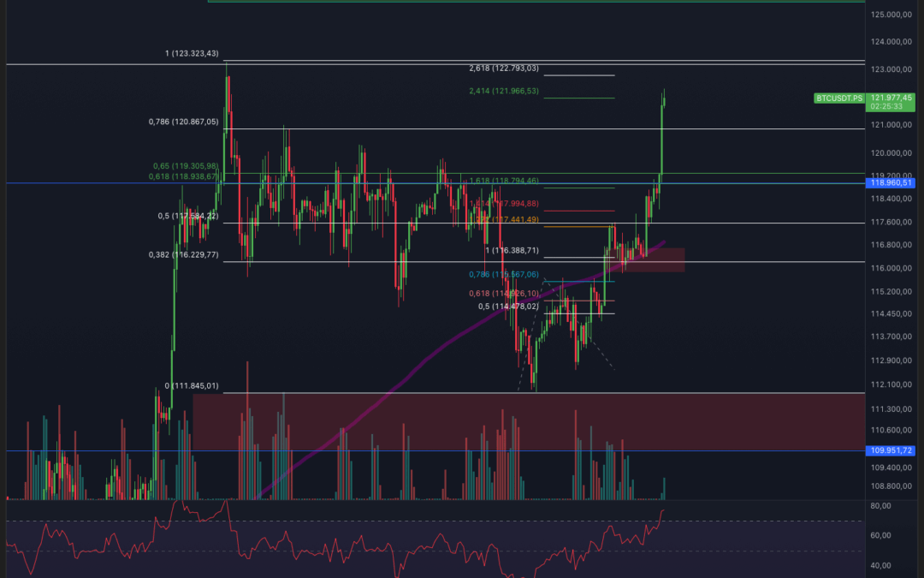
Task: Click the 117.600,00 price axis value
Action: (891, 222)
